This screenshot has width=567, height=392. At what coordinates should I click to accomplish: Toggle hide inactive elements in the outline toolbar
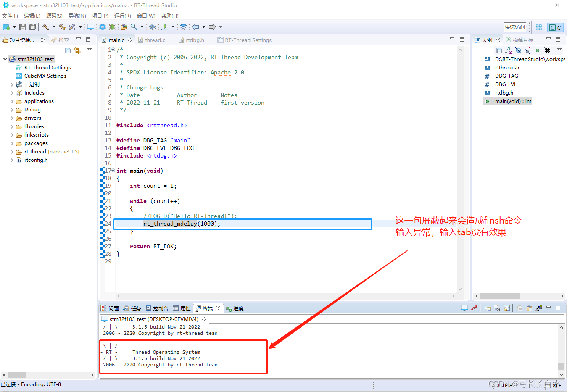click(547, 50)
